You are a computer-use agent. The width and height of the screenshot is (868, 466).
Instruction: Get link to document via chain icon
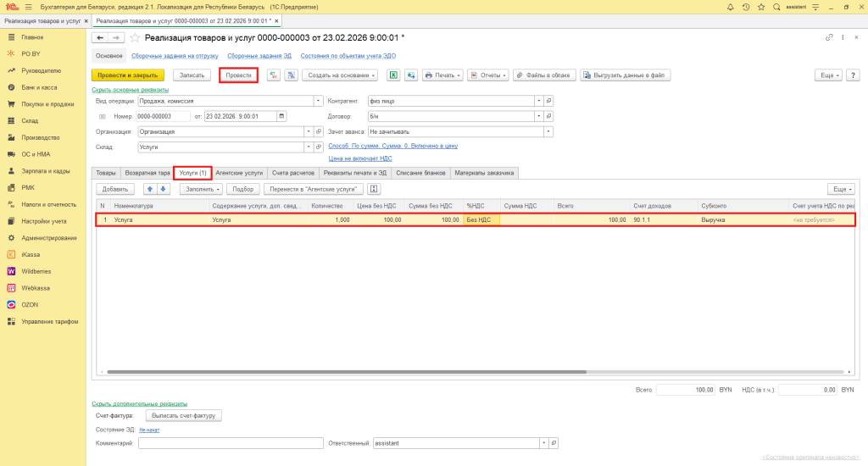click(x=829, y=38)
